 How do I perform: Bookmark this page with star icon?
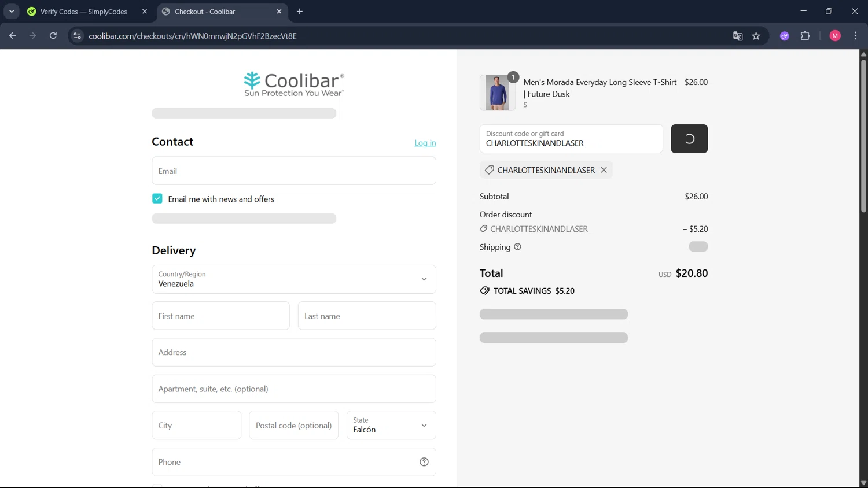tap(756, 36)
